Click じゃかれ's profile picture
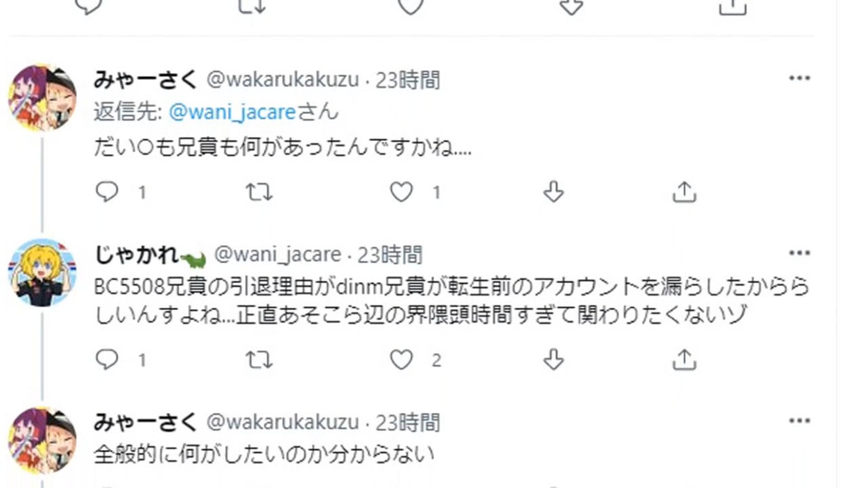This screenshot has height=488, width=868. pos(42,272)
